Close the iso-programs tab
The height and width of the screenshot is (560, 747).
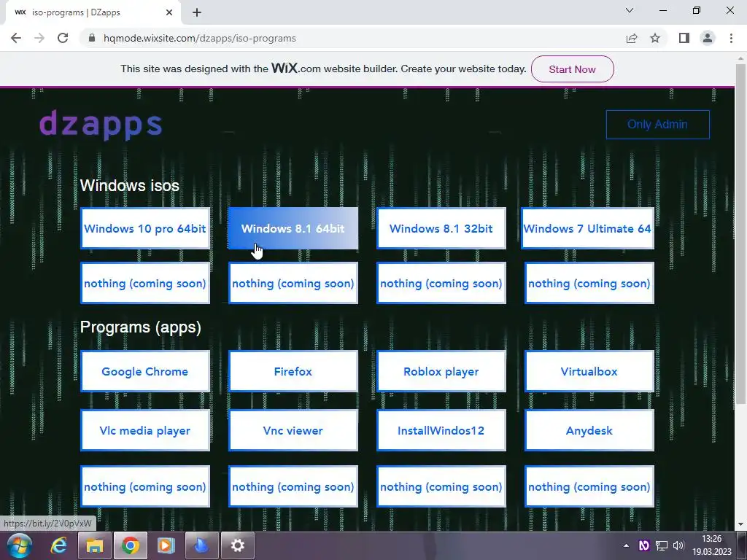[169, 13]
